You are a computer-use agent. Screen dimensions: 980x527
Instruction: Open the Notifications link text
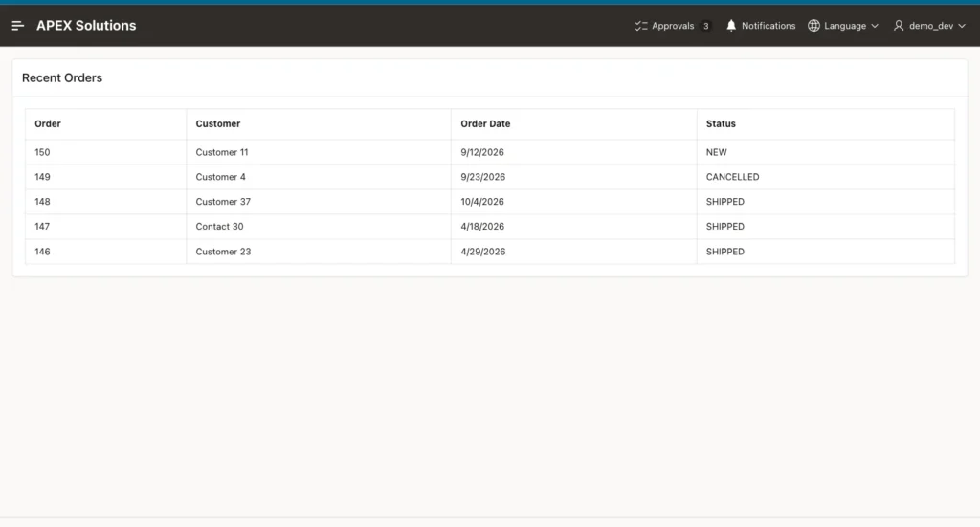pos(768,26)
